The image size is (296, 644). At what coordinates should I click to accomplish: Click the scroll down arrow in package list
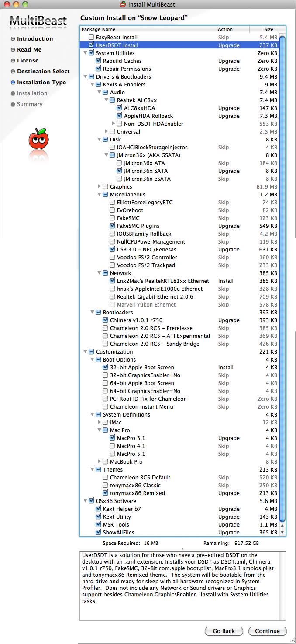point(282,533)
